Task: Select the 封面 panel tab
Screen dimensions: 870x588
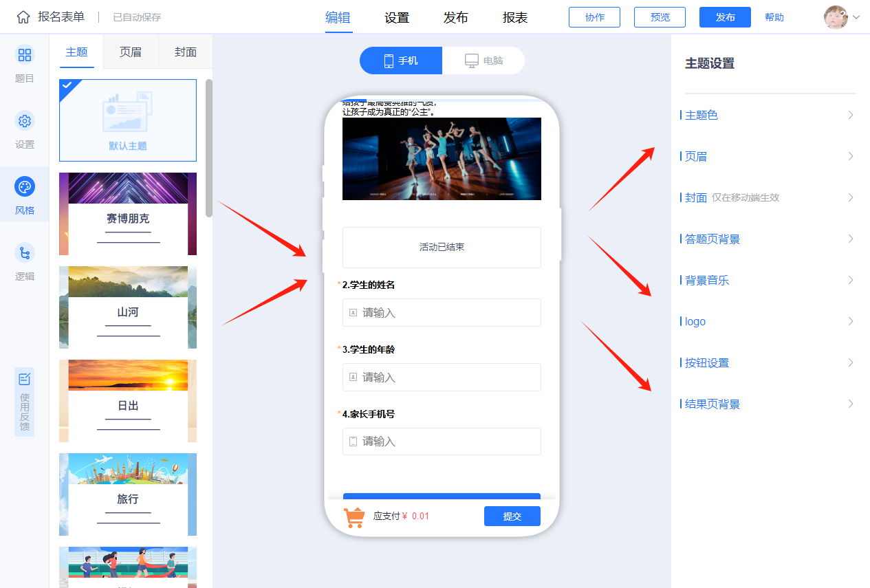Action: pyautogui.click(x=186, y=52)
